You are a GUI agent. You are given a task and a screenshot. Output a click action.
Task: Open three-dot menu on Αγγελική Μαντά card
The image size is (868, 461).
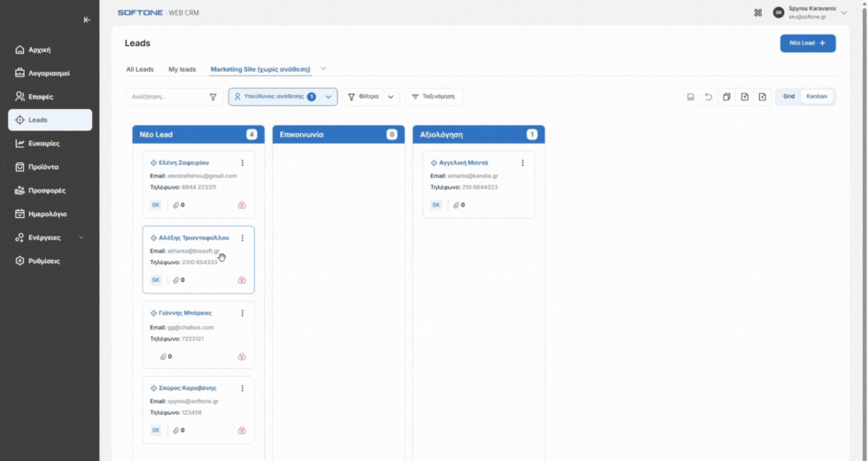523,163
